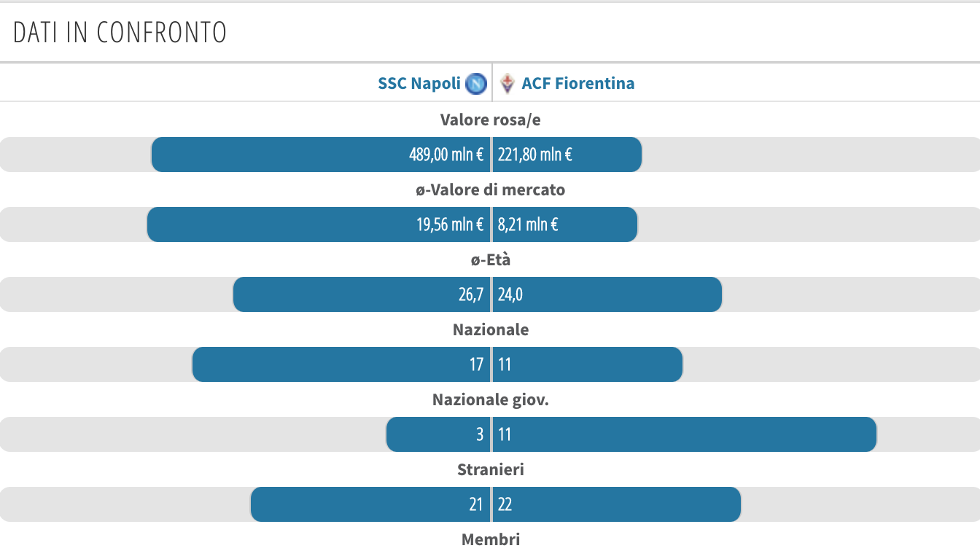Viewport: 980px width, 551px height.
Task: Click the ACF Fiorentina club crest icon
Action: pos(508,84)
